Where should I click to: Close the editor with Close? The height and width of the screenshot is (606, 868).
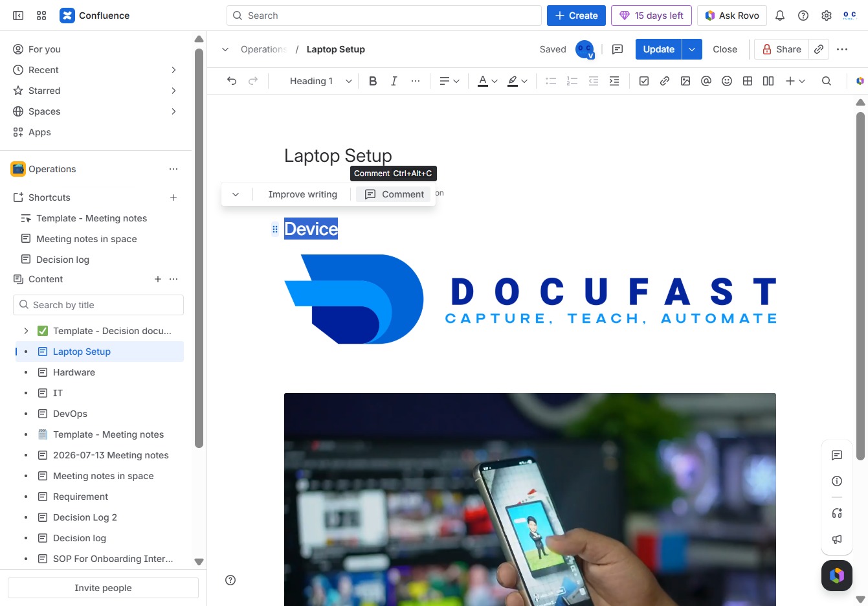[725, 49]
